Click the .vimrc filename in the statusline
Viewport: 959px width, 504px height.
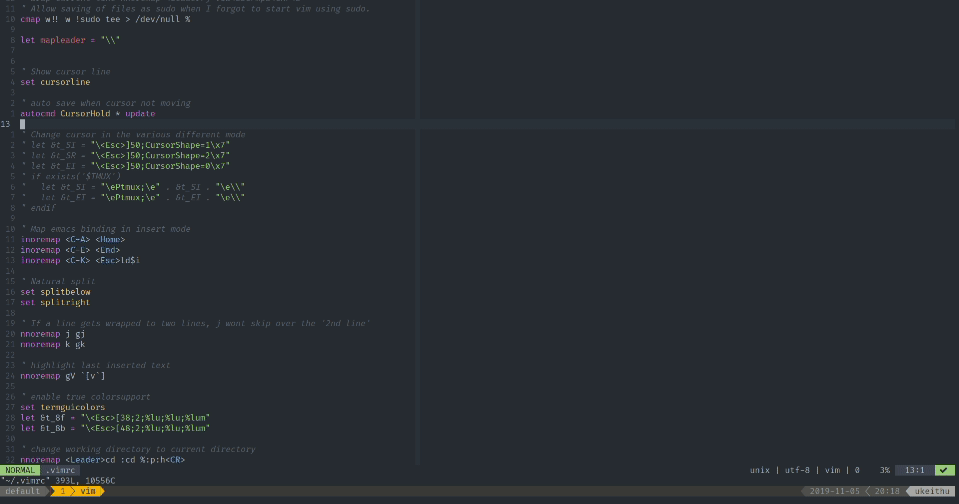[60, 470]
